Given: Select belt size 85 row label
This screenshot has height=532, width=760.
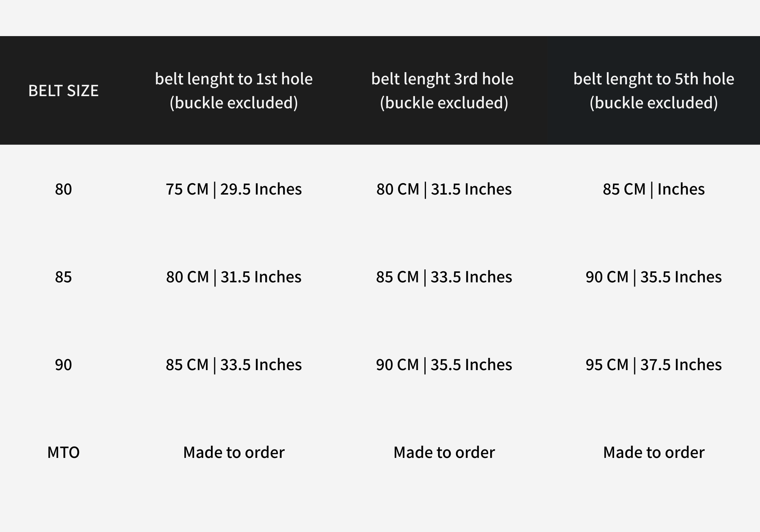Looking at the screenshot, I should pos(63,277).
